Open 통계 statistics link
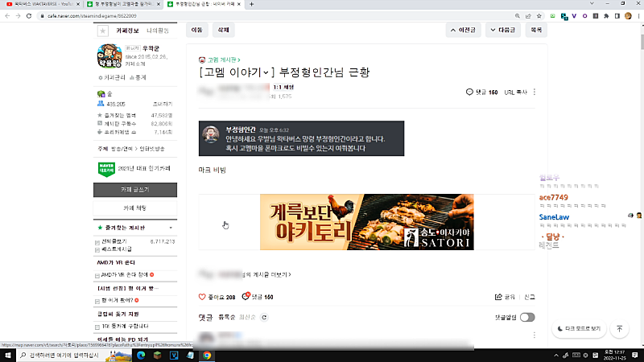 138,77
